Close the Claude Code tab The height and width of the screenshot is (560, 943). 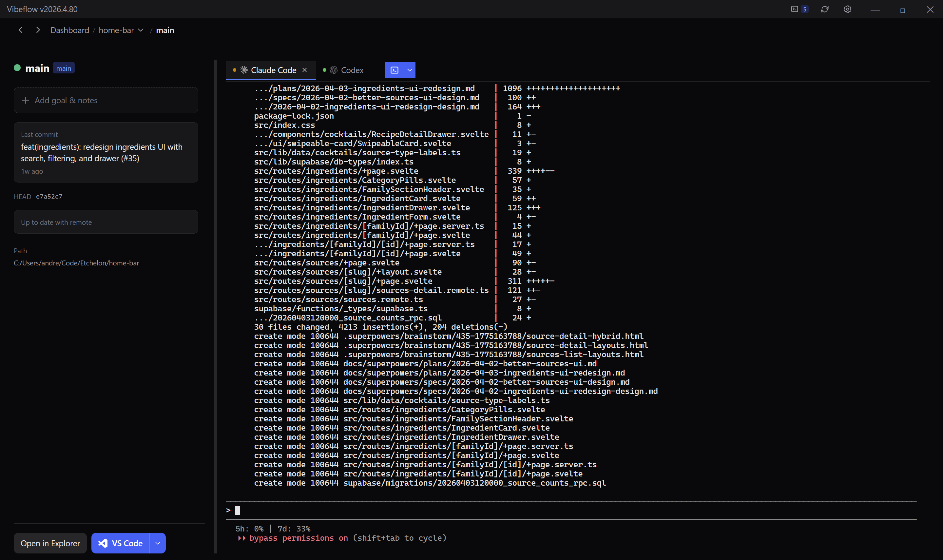click(x=305, y=70)
